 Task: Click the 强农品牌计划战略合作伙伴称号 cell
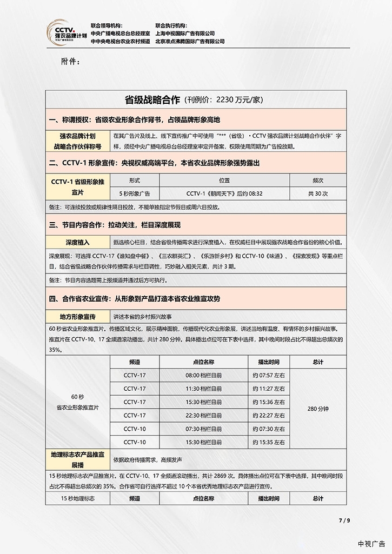[78, 141]
